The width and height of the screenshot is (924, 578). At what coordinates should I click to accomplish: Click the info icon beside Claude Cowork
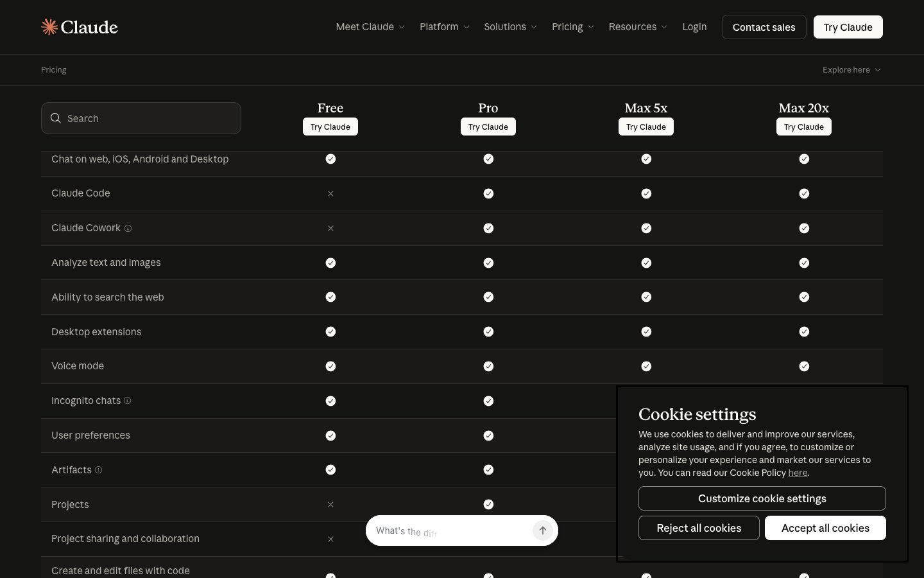128,229
